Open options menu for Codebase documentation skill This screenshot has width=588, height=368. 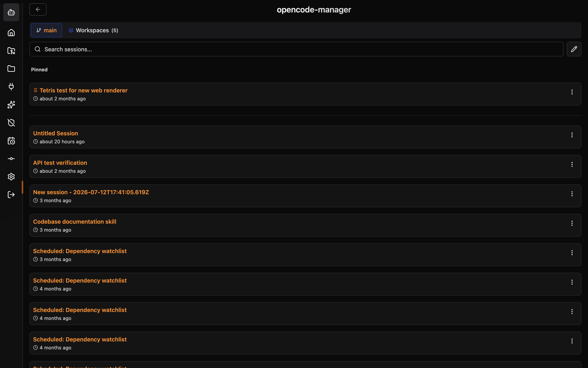[x=572, y=223]
